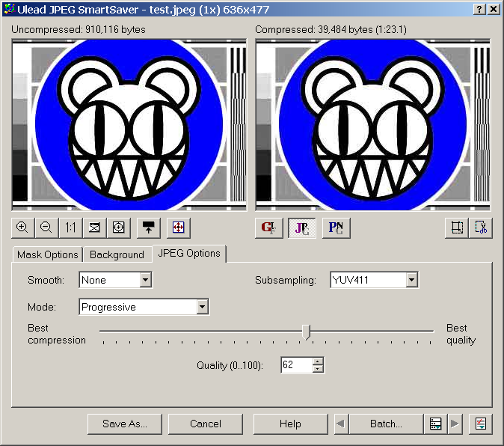Viewport: 504px width, 446px height.
Task: Click the 'Best compression' label
Action: (x=57, y=334)
